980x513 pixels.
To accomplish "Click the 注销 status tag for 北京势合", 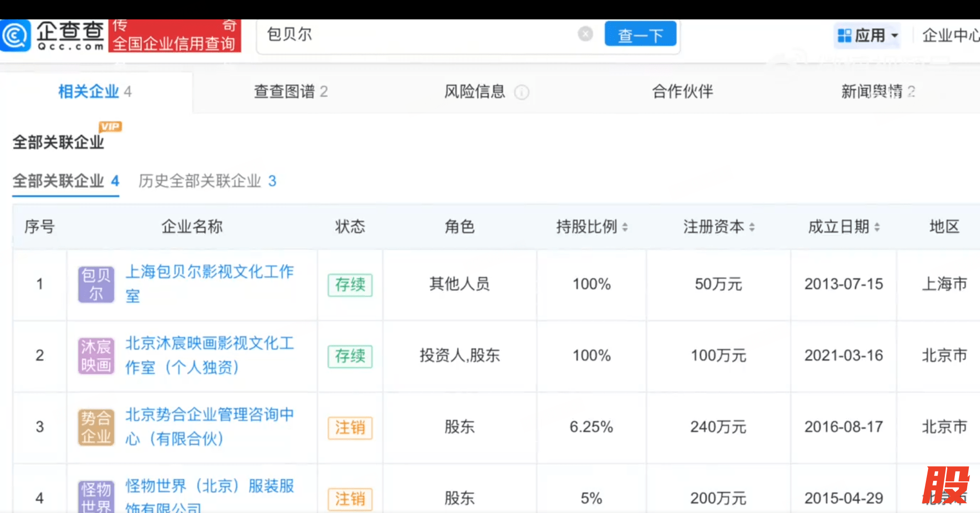I will 350,428.
